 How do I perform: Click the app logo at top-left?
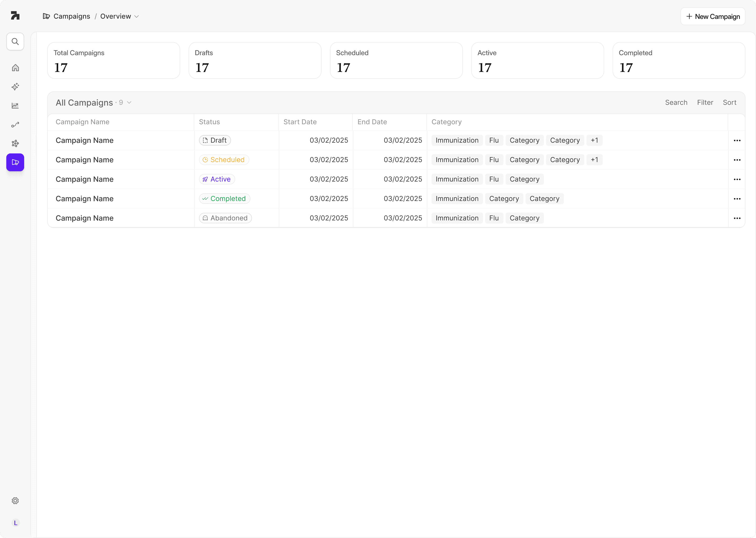15,15
